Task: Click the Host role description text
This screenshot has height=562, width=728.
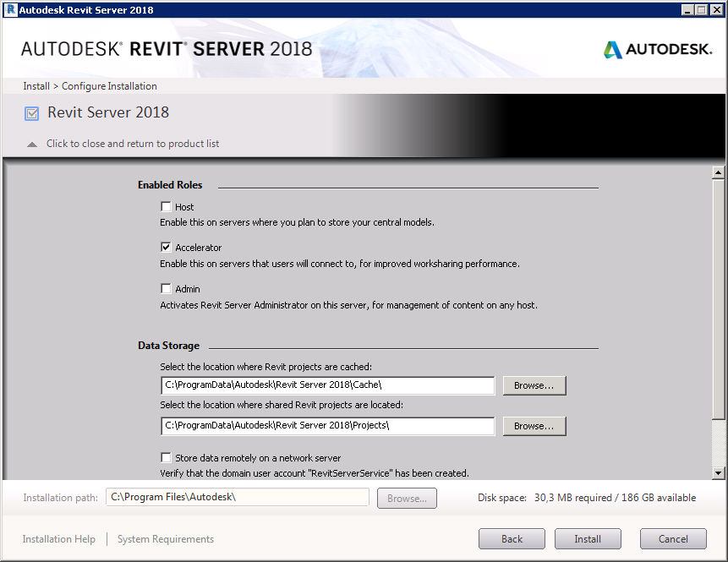Action: click(x=297, y=222)
